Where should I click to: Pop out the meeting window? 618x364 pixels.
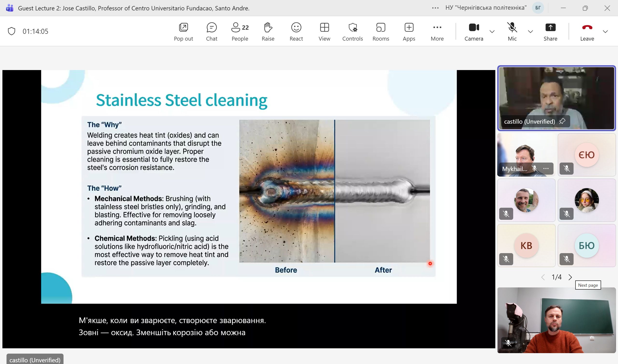coord(183,32)
